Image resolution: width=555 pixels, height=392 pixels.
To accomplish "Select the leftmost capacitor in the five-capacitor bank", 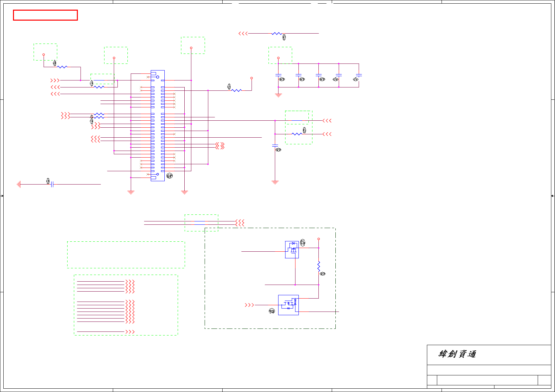I will (x=278, y=75).
